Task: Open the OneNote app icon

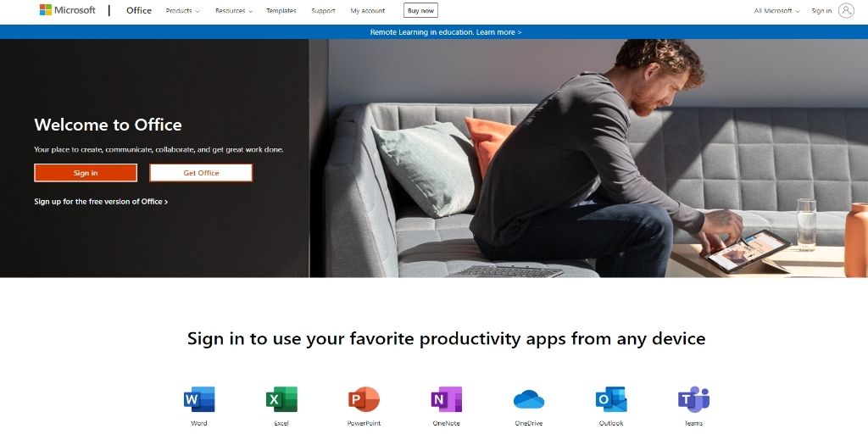Action: [446, 399]
